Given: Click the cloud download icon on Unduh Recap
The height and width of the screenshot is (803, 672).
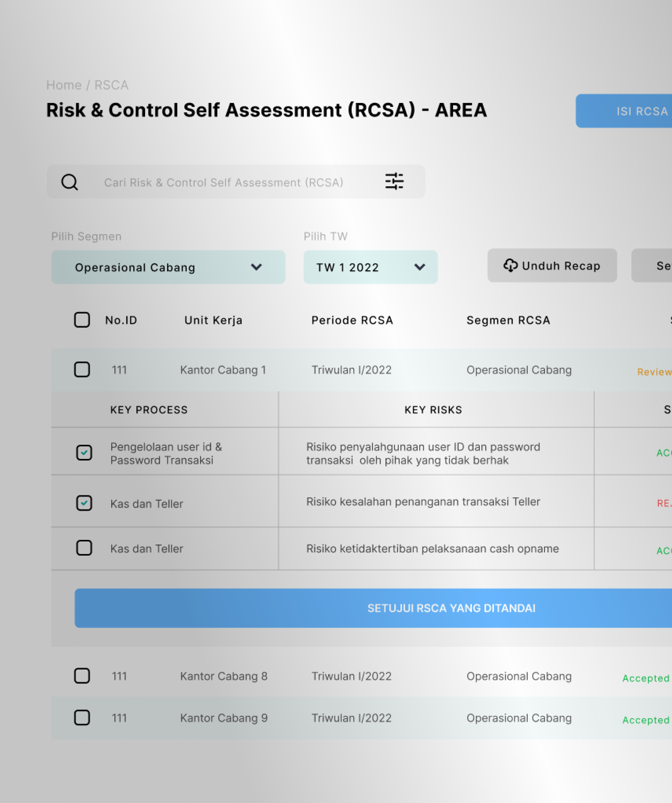Looking at the screenshot, I should click(x=510, y=265).
